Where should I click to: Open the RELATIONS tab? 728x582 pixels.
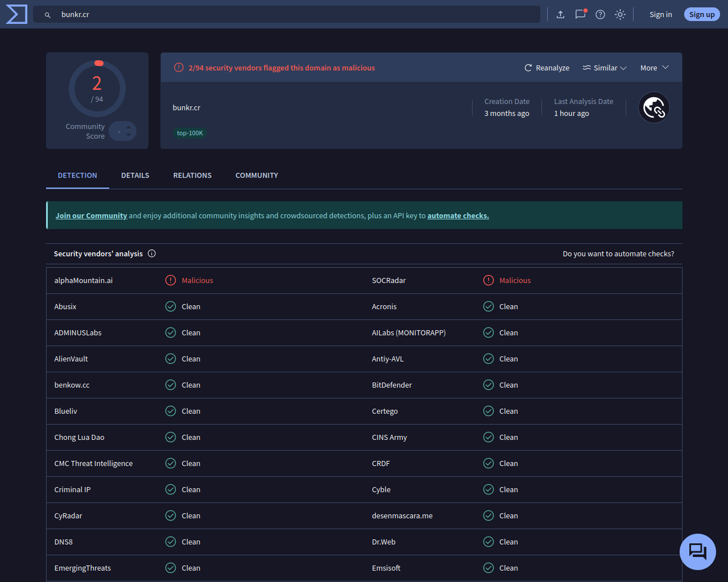192,176
